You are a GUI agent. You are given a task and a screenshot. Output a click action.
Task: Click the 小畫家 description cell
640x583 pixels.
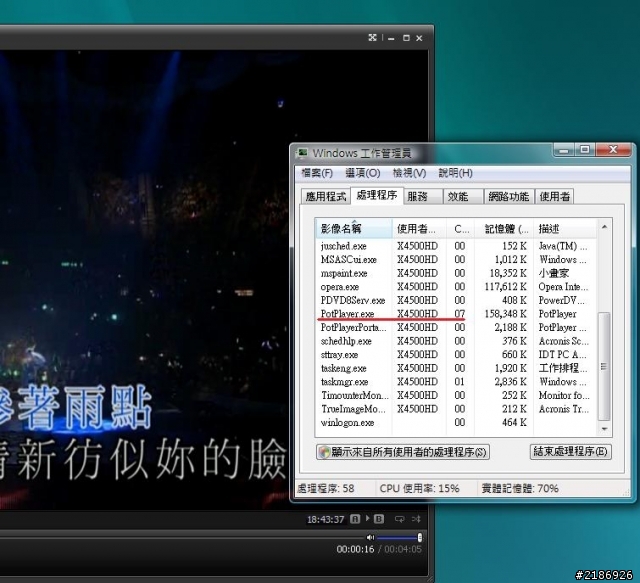[x=553, y=273]
